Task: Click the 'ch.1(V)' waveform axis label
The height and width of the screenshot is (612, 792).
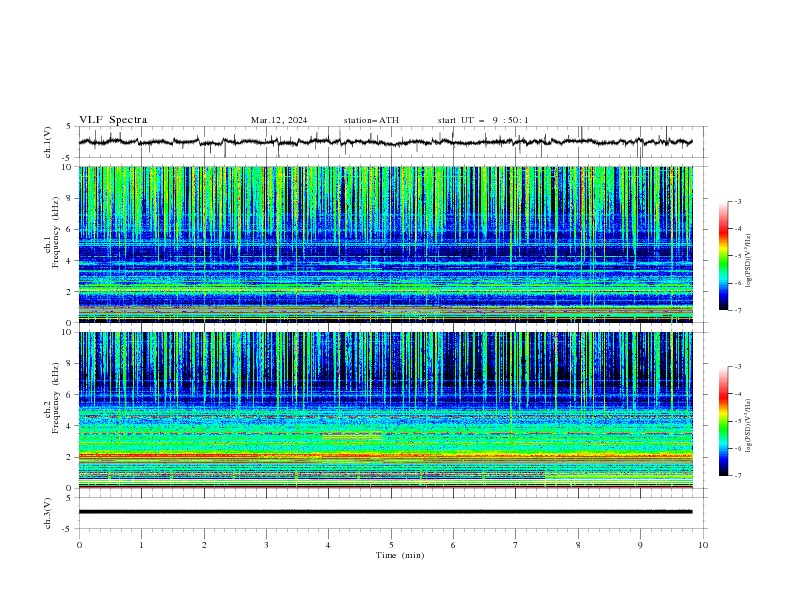Action: [x=48, y=142]
